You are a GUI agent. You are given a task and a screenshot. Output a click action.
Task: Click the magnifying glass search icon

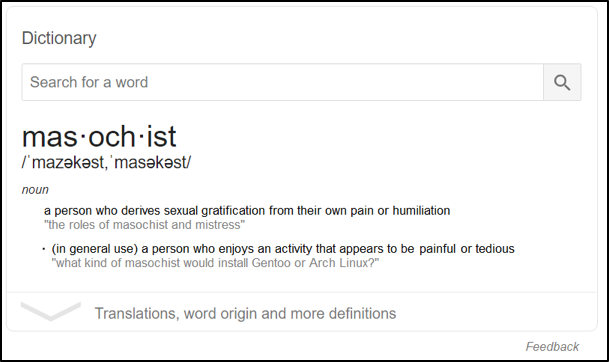click(562, 82)
